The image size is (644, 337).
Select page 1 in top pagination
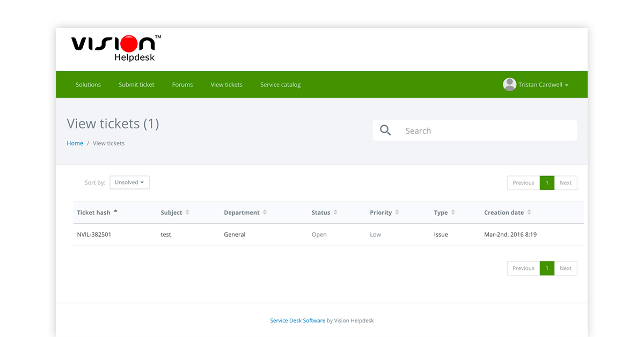pyautogui.click(x=547, y=182)
